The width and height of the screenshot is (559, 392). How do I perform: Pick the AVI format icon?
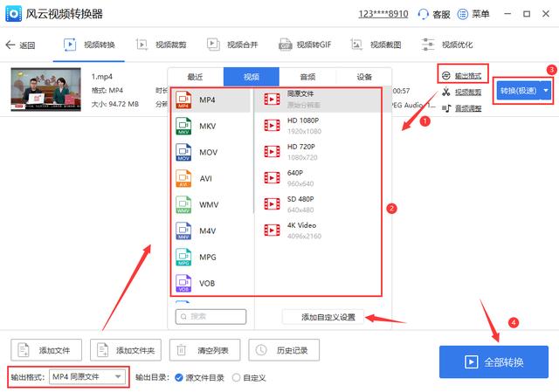183,179
